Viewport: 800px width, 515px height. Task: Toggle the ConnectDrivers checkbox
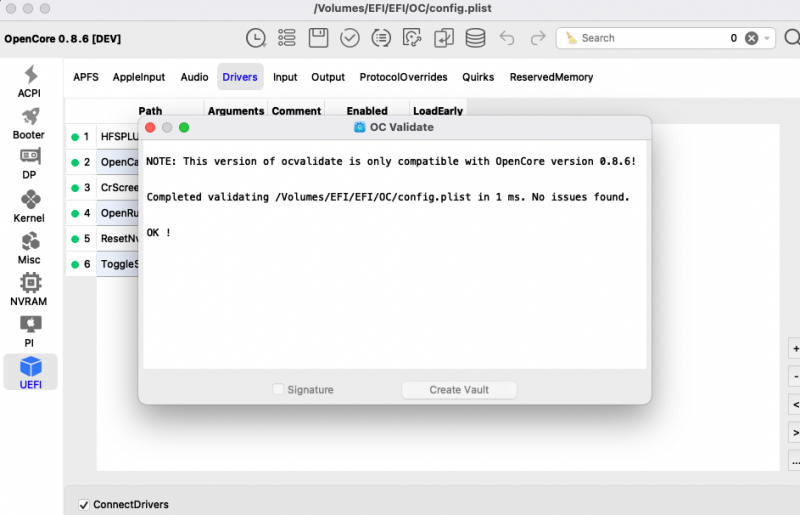[x=84, y=505]
